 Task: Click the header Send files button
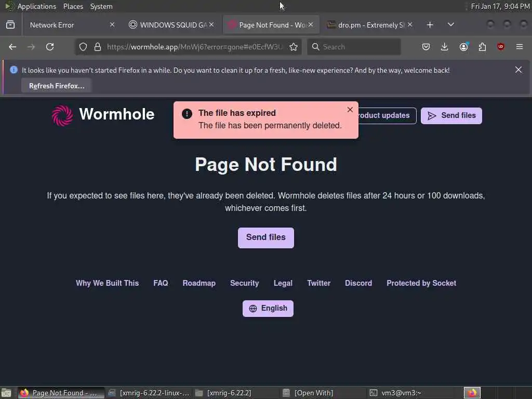click(x=451, y=116)
